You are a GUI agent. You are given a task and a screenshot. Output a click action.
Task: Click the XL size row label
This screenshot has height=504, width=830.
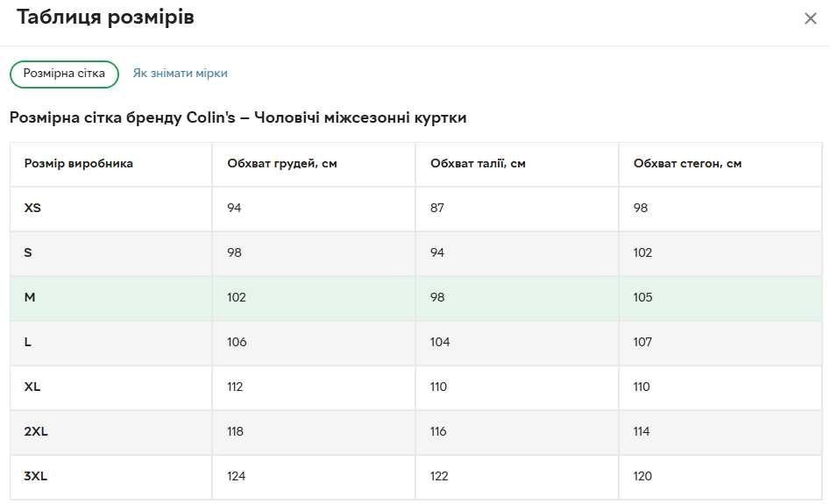tap(32, 387)
